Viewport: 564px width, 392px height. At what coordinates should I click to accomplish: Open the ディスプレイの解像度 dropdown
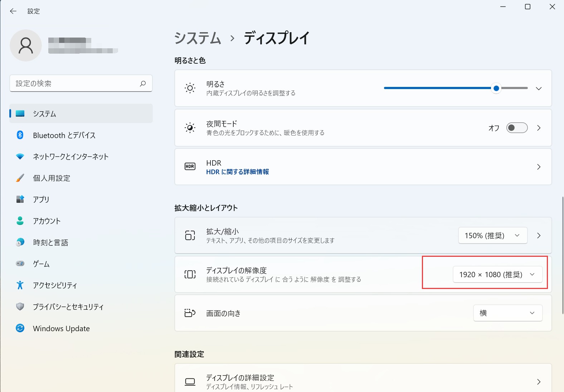click(x=497, y=274)
